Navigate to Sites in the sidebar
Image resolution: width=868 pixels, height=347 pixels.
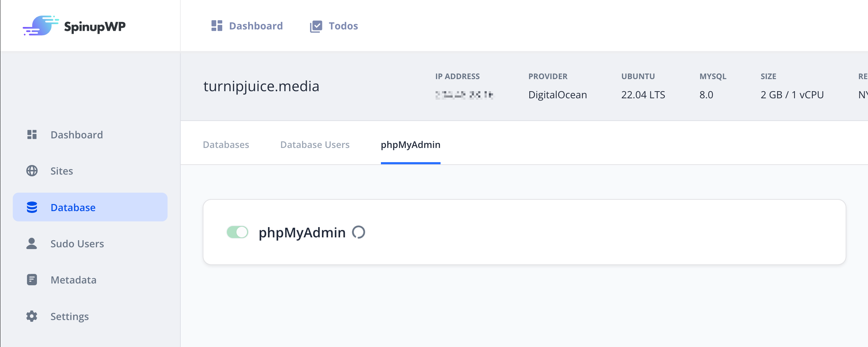[61, 171]
